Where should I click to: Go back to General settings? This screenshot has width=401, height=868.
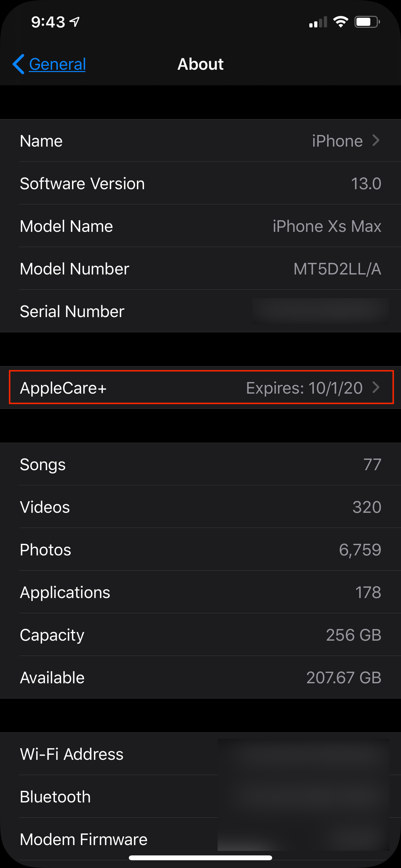[x=57, y=64]
